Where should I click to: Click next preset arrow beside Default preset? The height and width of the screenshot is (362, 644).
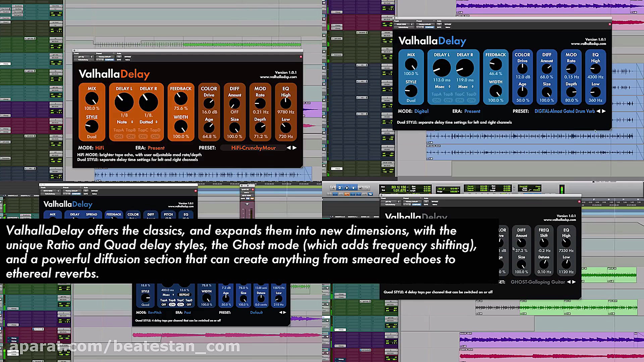(x=285, y=312)
